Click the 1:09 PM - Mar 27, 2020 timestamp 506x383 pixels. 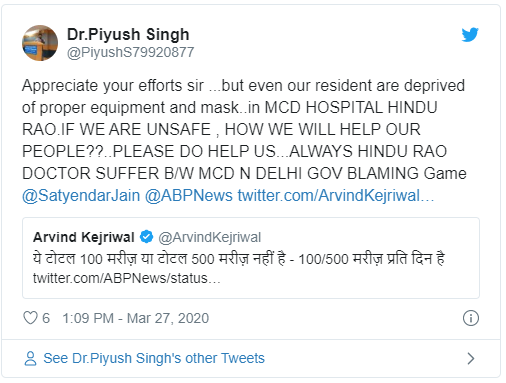136,318
